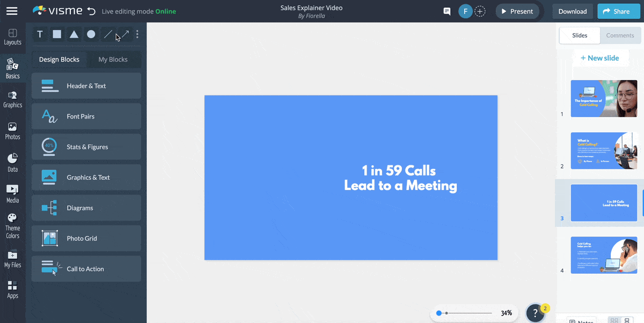Image resolution: width=644 pixels, height=323 pixels.
Task: Click the Present button
Action: [x=517, y=11]
